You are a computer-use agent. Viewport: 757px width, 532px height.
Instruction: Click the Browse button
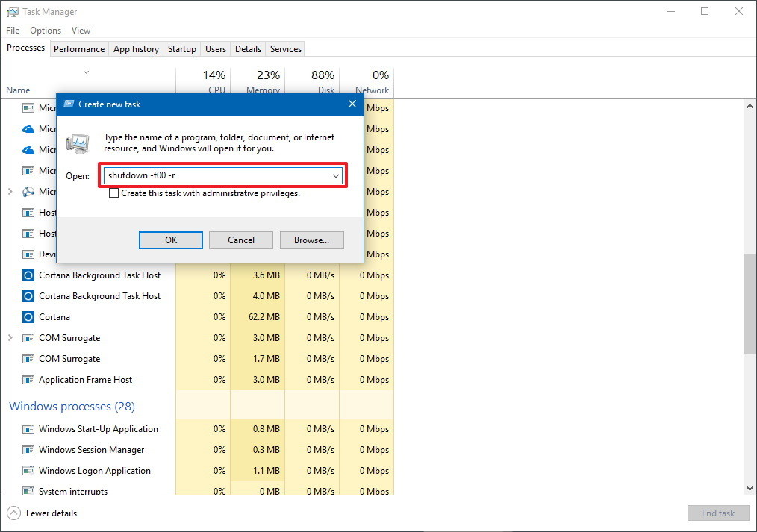(311, 240)
